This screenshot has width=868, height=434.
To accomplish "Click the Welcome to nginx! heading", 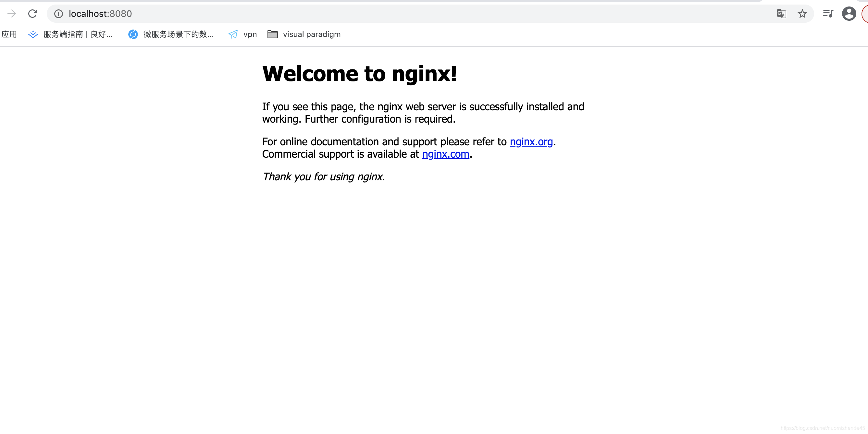I will [360, 74].
